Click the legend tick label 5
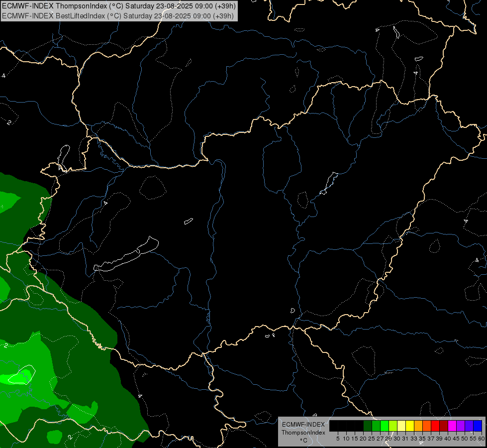487x448 pixels. pyautogui.click(x=338, y=439)
